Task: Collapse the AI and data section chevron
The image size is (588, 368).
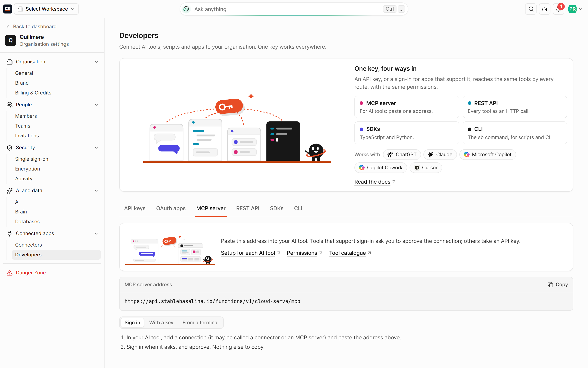Action: (96, 191)
